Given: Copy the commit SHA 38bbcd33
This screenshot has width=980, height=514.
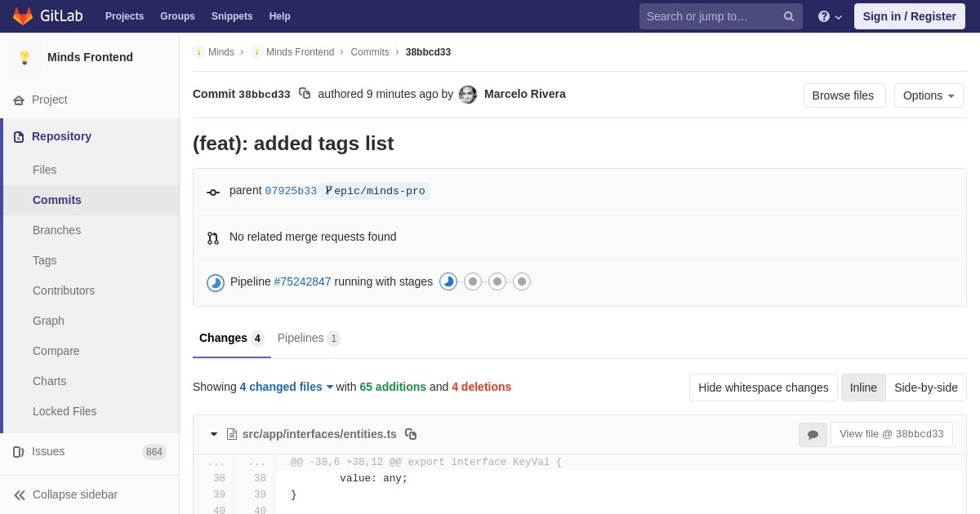Looking at the screenshot, I should [x=305, y=94].
